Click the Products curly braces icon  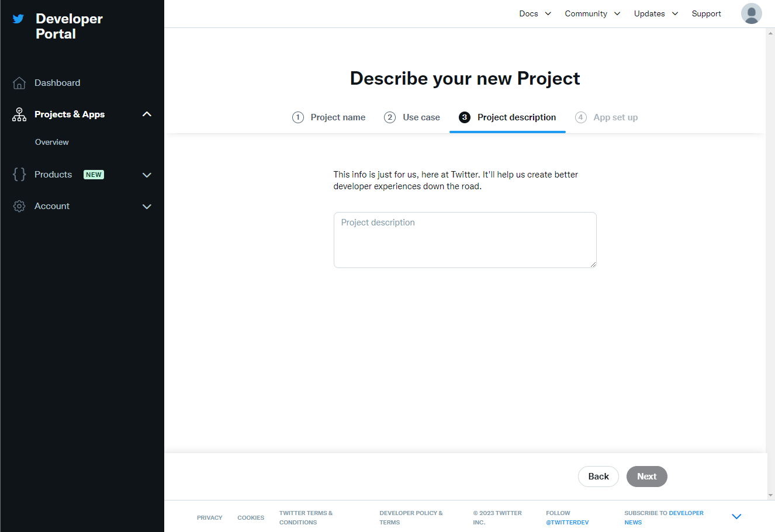click(x=19, y=175)
